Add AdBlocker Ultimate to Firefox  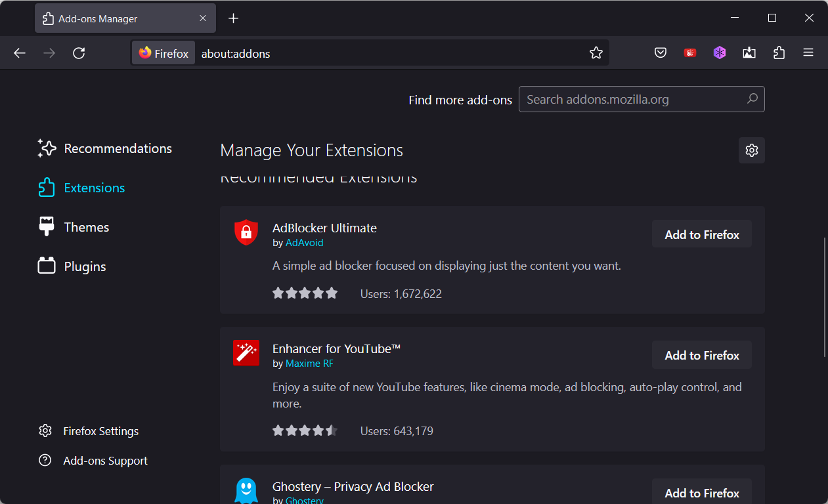tap(702, 234)
